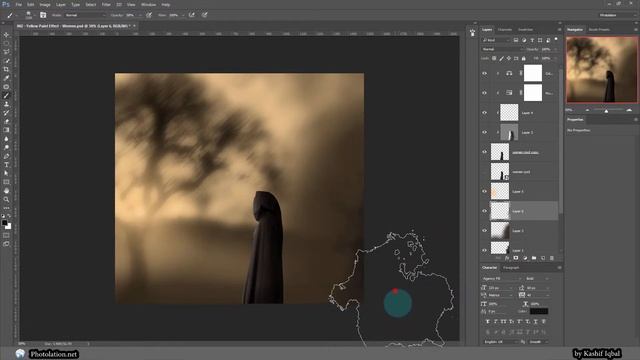Screen dimensions: 640x360
Task: Open the File menu
Action: point(18,4)
